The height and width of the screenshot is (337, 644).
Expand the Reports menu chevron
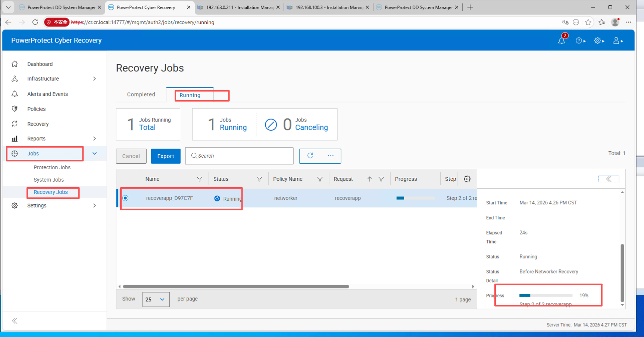click(94, 139)
